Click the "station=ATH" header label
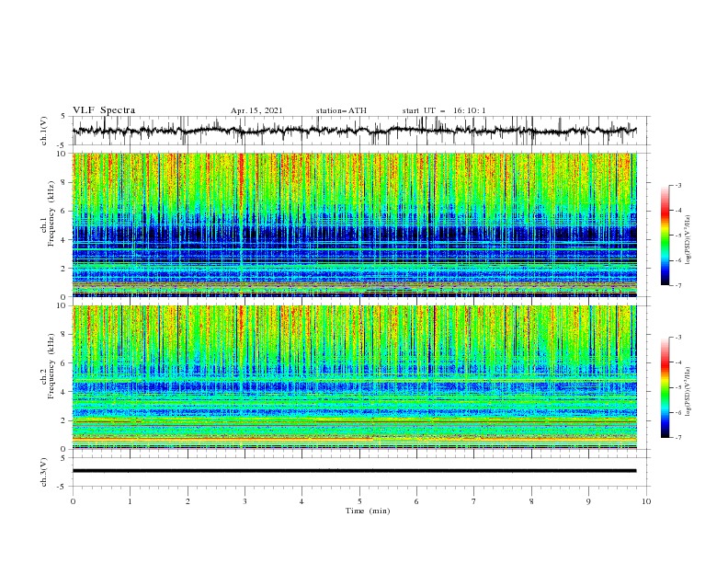This screenshot has width=728, height=563. pyautogui.click(x=341, y=110)
